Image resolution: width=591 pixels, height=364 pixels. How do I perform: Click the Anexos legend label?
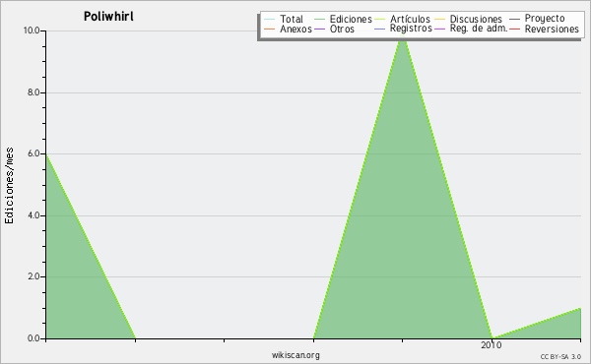coord(295,29)
